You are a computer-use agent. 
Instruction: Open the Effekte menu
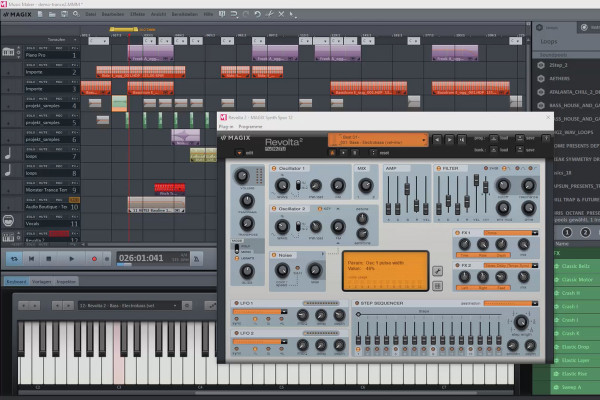tap(137, 14)
